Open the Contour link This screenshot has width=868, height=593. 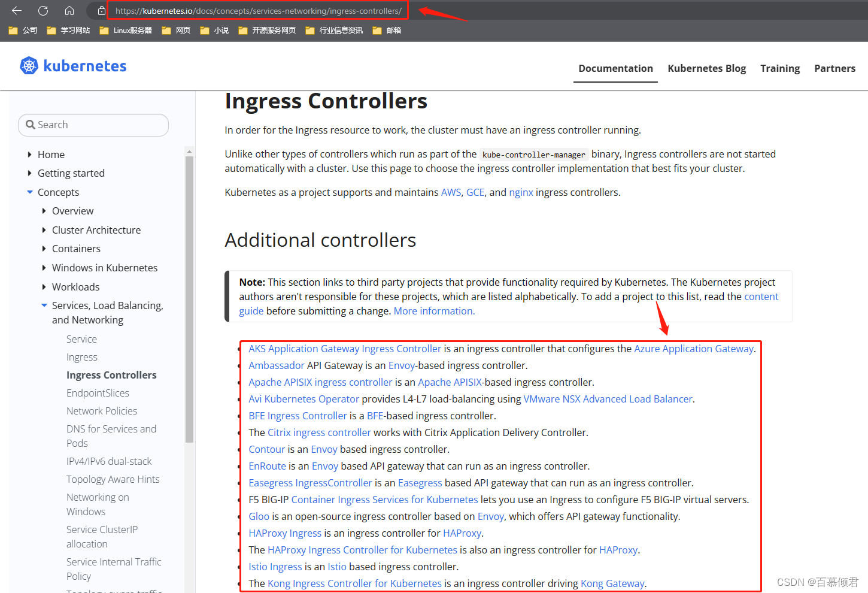(x=266, y=449)
